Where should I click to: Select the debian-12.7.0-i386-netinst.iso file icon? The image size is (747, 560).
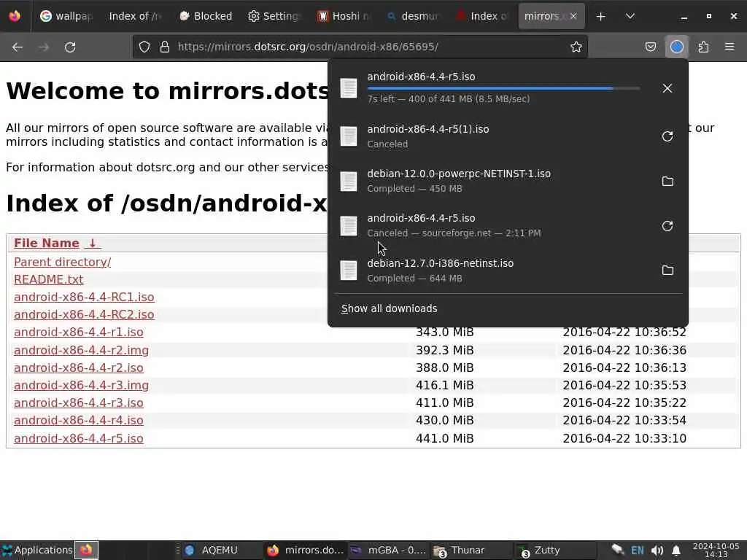click(349, 271)
